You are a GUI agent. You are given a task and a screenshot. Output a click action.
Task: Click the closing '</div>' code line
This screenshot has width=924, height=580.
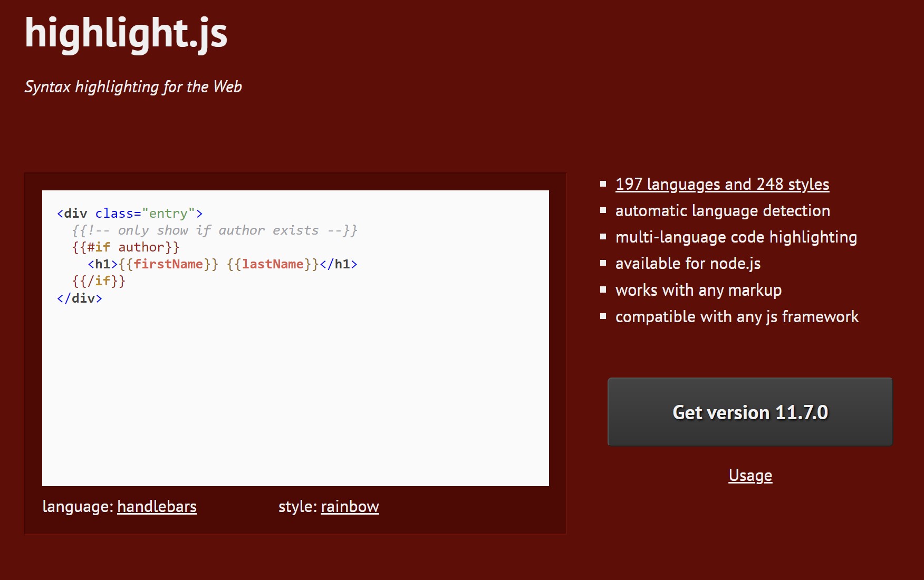coord(80,298)
